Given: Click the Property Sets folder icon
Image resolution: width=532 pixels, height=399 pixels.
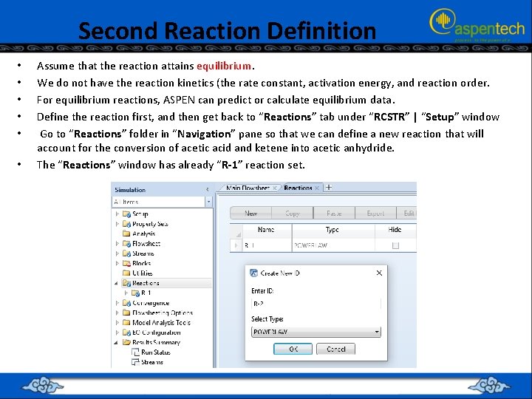Looking at the screenshot, I should click(x=126, y=224).
